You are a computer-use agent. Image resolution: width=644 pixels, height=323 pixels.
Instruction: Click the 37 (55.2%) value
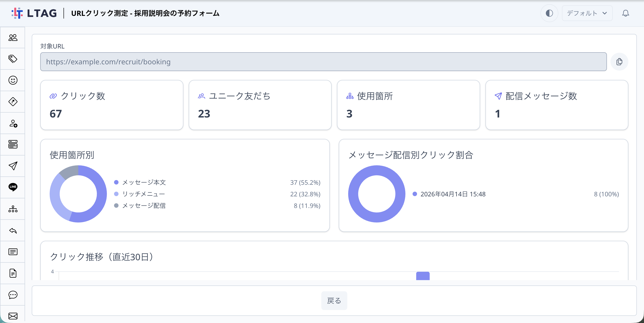(305, 182)
